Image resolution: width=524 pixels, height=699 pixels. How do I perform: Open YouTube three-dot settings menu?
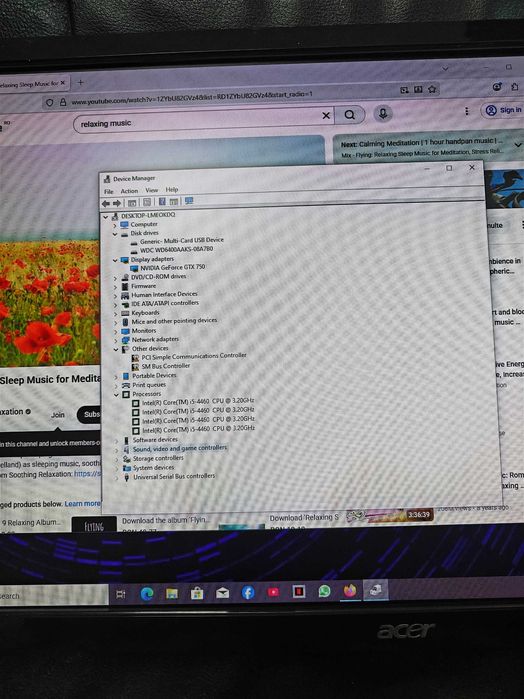[467, 111]
